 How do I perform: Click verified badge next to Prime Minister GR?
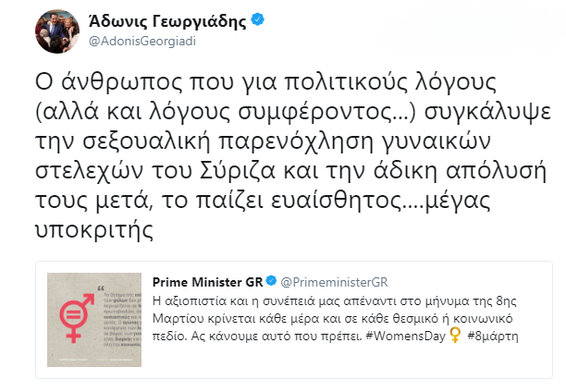pyautogui.click(x=272, y=280)
